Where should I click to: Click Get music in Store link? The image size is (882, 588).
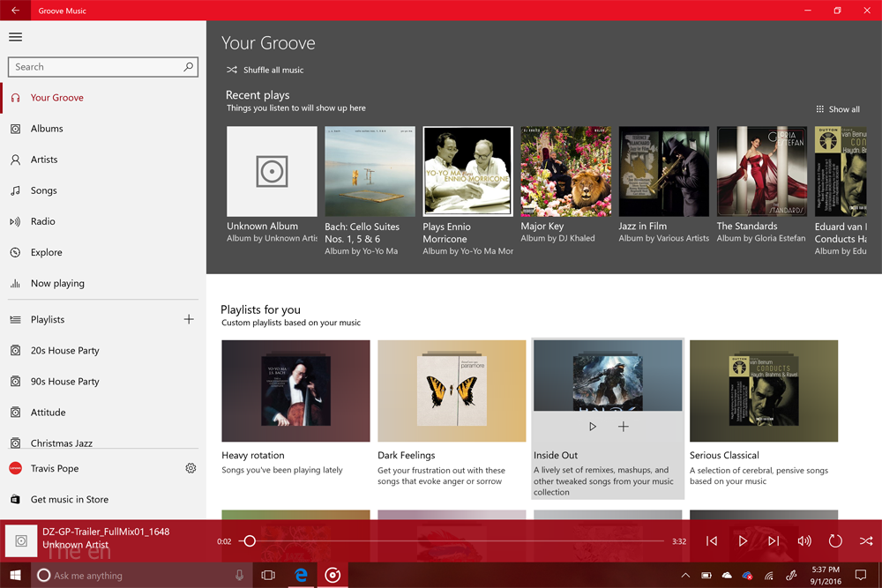70,499
